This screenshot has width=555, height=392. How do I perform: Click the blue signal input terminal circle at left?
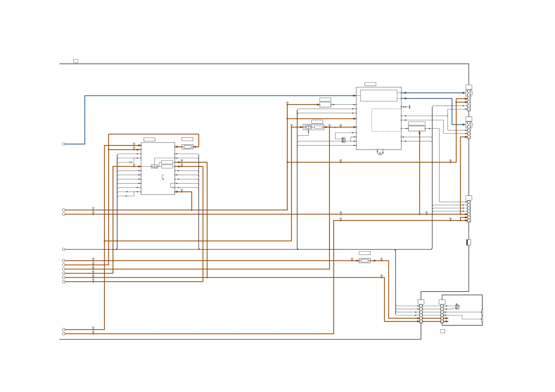point(64,144)
